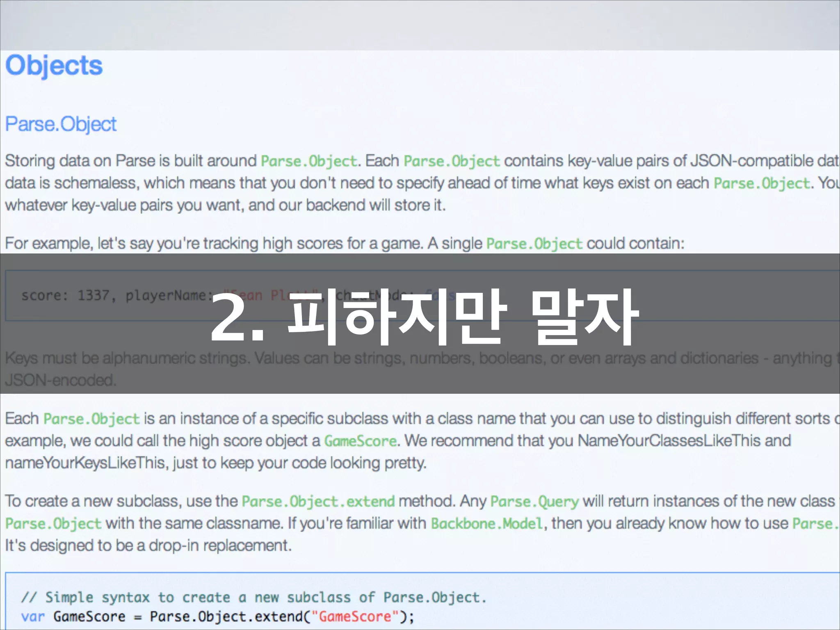The image size is (840, 630).
Task: Click "It's designed to be a drop-in replacement."
Action: 148,546
